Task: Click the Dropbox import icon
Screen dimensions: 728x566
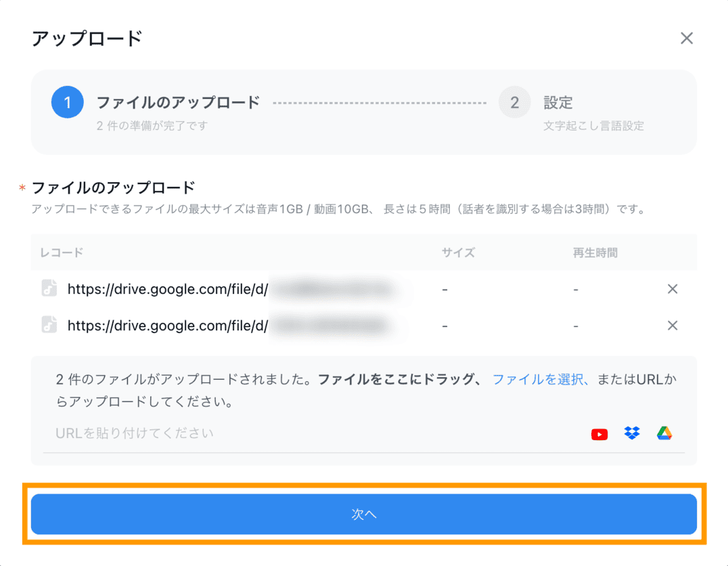Action: pyautogui.click(x=631, y=433)
